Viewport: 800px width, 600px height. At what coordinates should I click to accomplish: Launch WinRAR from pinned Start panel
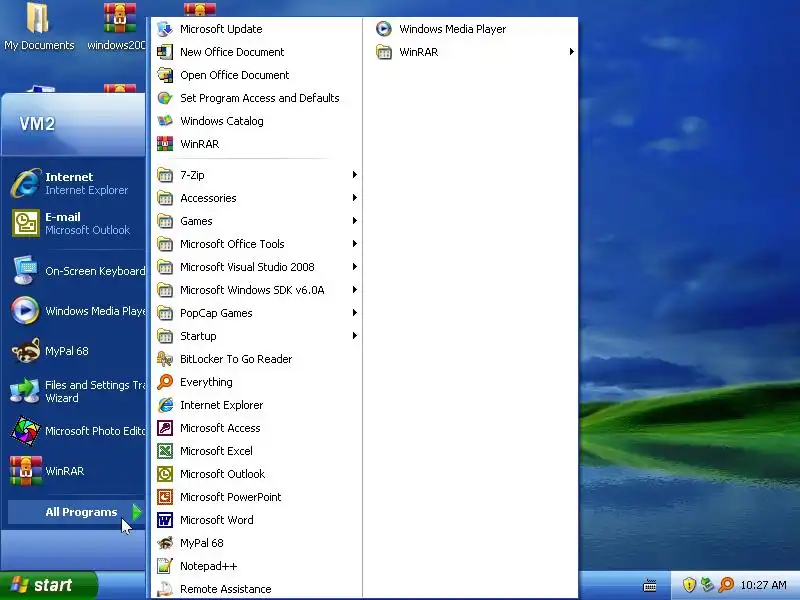coord(77,471)
